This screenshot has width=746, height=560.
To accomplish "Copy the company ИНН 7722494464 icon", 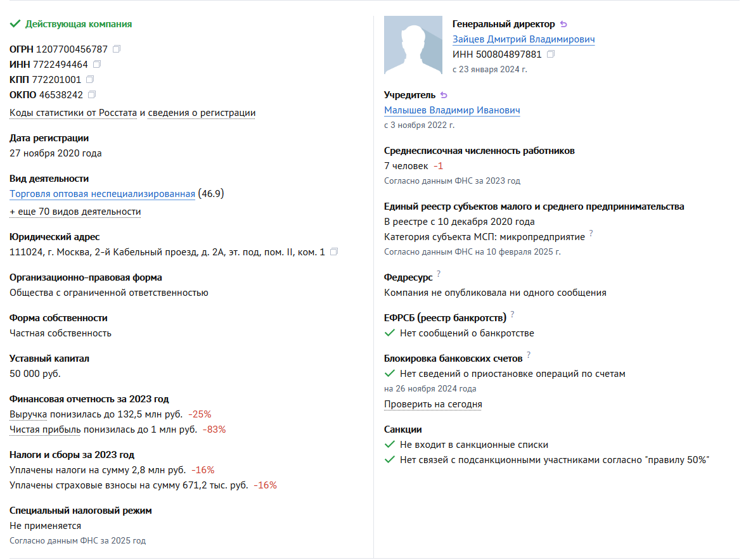I will 97,64.
